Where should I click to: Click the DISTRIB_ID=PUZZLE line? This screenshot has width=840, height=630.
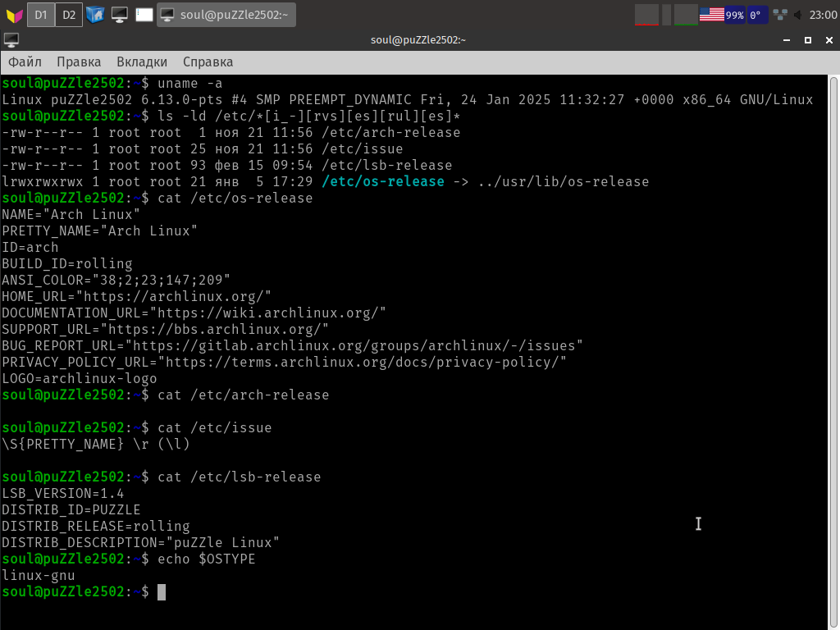coord(71,510)
